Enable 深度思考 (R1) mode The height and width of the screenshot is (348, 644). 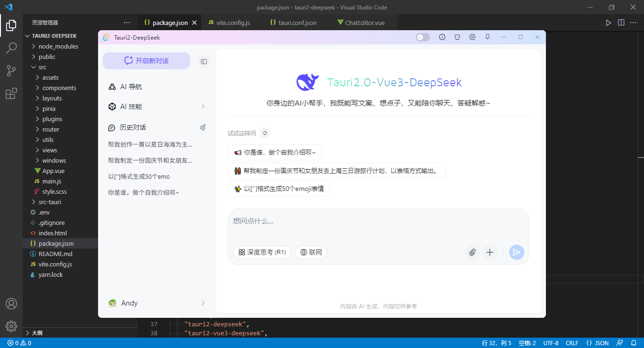(262, 252)
